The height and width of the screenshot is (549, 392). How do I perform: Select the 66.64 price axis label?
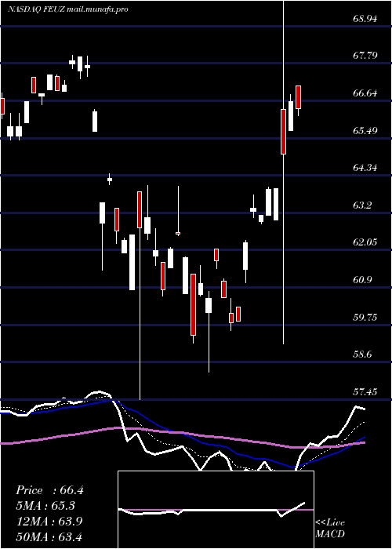(365, 93)
